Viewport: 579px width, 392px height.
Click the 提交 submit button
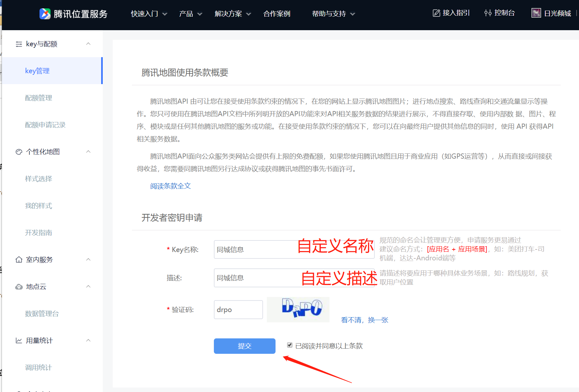click(245, 346)
